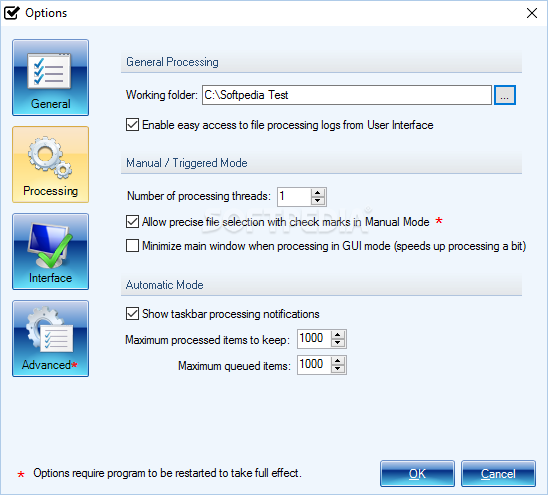Click the Automatic Mode section header
The width and height of the screenshot is (548, 495).
pyautogui.click(x=321, y=285)
